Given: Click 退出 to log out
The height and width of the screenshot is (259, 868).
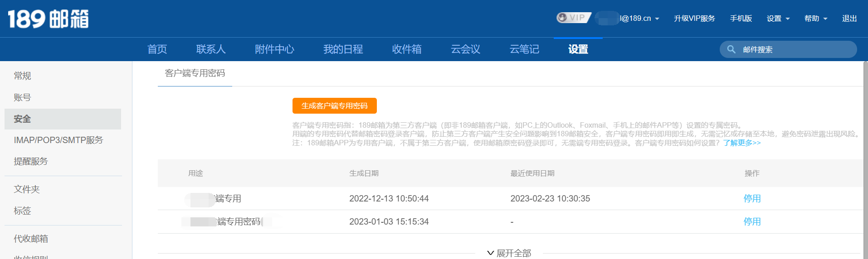Looking at the screenshot, I should point(849,19).
